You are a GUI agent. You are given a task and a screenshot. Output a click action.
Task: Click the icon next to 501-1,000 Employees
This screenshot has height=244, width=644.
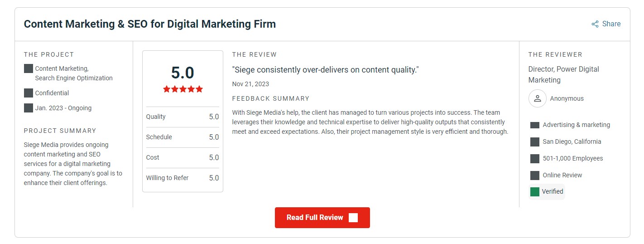coord(535,159)
